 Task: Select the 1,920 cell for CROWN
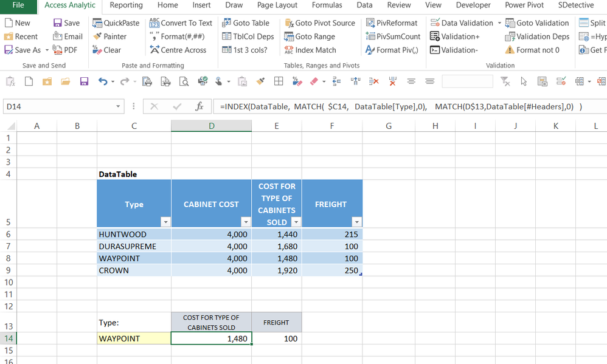[276, 270]
